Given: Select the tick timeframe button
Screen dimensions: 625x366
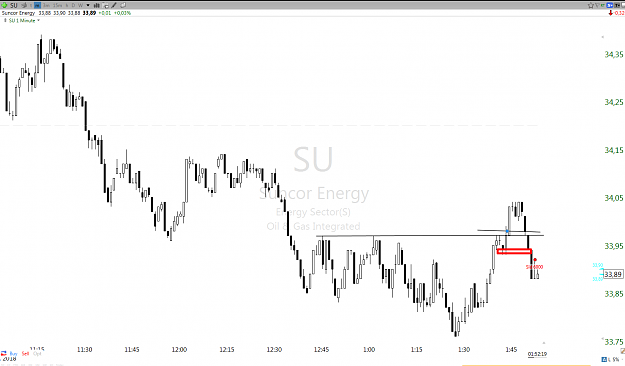Looking at the screenshot, I should click(31, 5).
